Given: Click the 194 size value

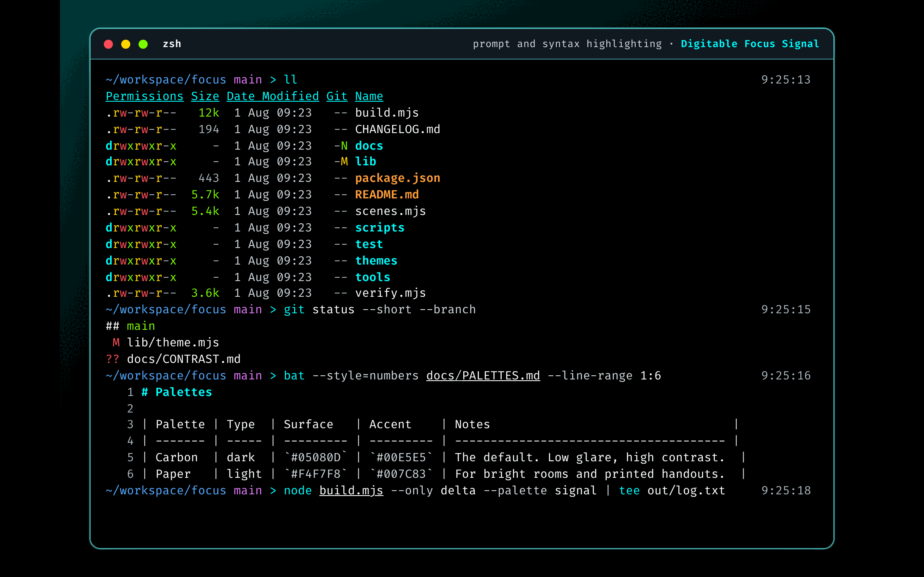Looking at the screenshot, I should 209,129.
